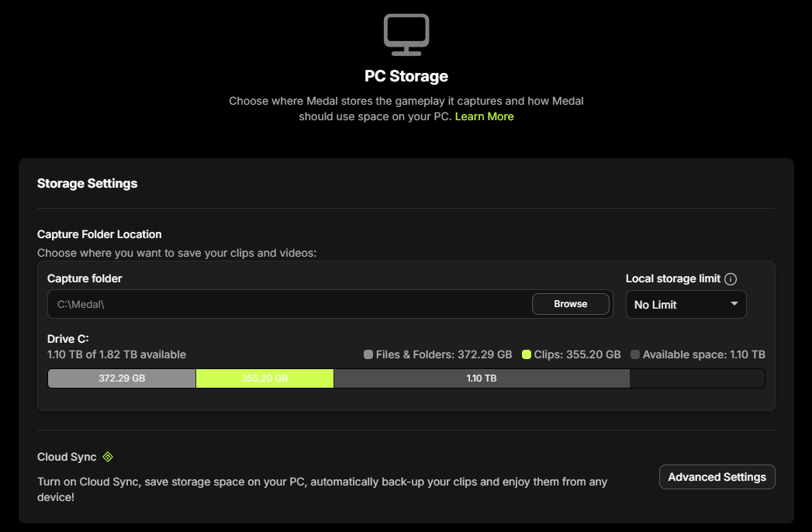The width and height of the screenshot is (812, 532).
Task: Click '1.10 TB of 1.82 TB available' text
Action: coord(116,354)
